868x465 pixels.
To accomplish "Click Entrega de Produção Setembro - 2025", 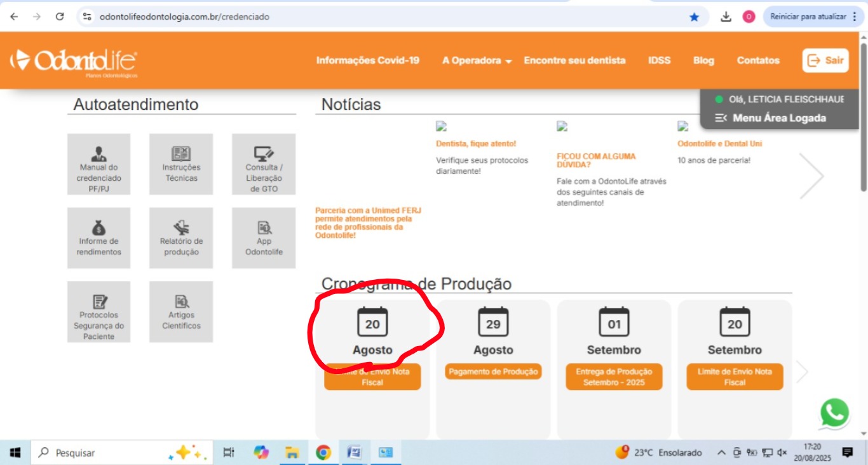I will pos(614,377).
